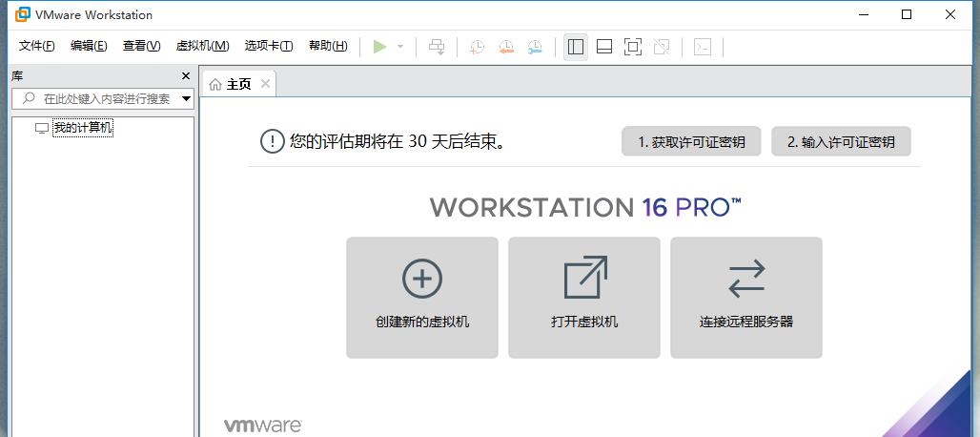Click the console view toolbar icon
Viewport: 980px width, 437px height.
point(704,47)
